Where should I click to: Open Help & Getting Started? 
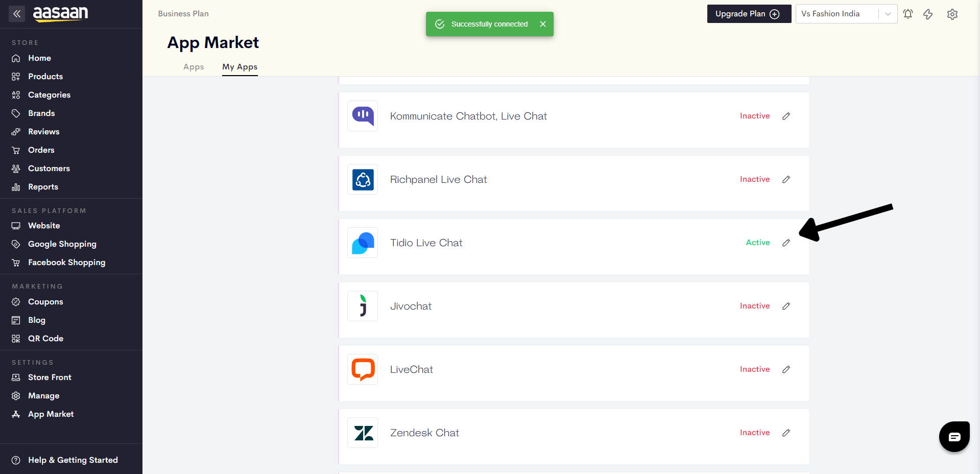(73, 460)
